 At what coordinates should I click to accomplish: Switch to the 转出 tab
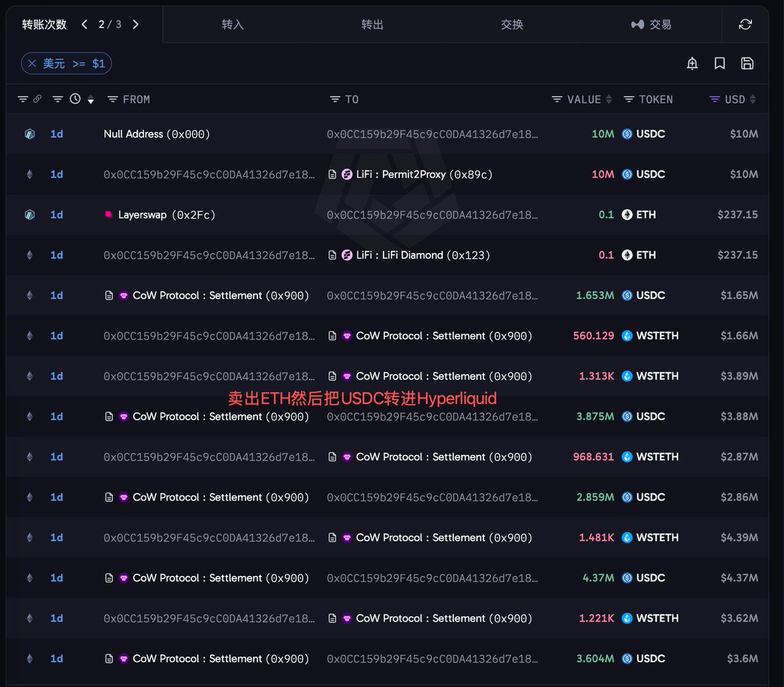coord(372,25)
